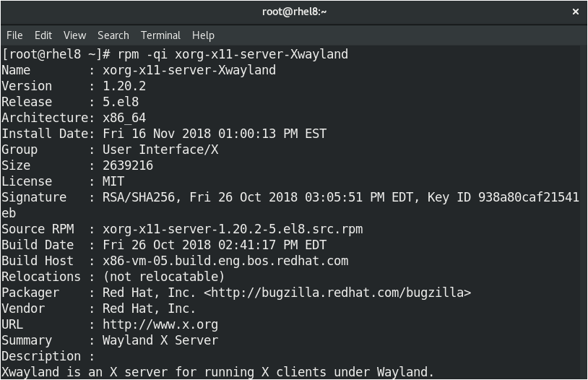
Task: Click the bugzilla.redhat.com packager link
Action: coord(337,292)
